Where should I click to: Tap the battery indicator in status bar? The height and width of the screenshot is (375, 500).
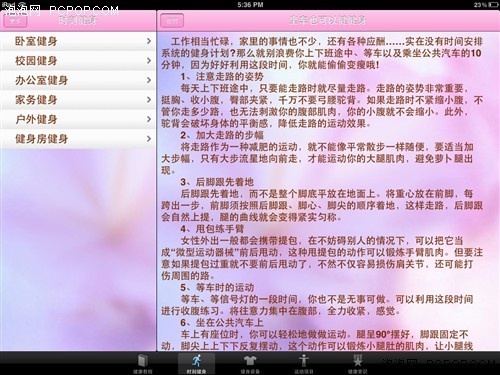(493, 5)
